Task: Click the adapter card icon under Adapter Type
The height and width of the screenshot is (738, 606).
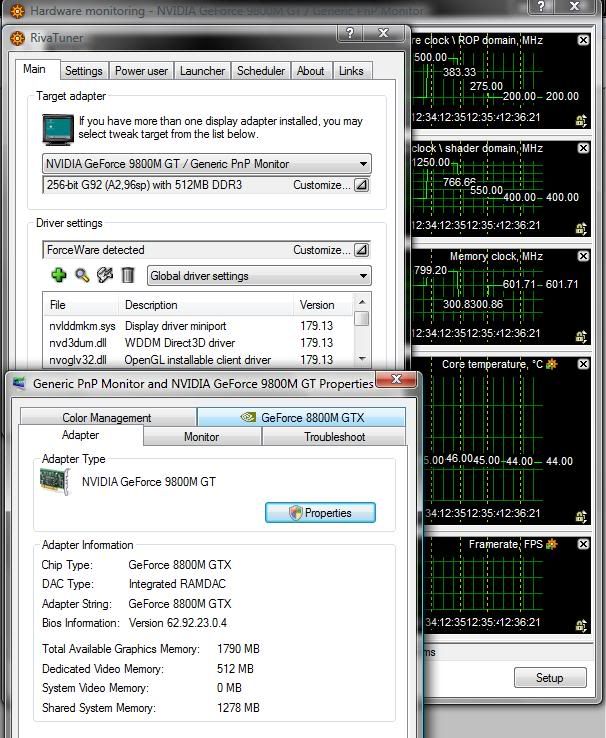Action: click(56, 482)
